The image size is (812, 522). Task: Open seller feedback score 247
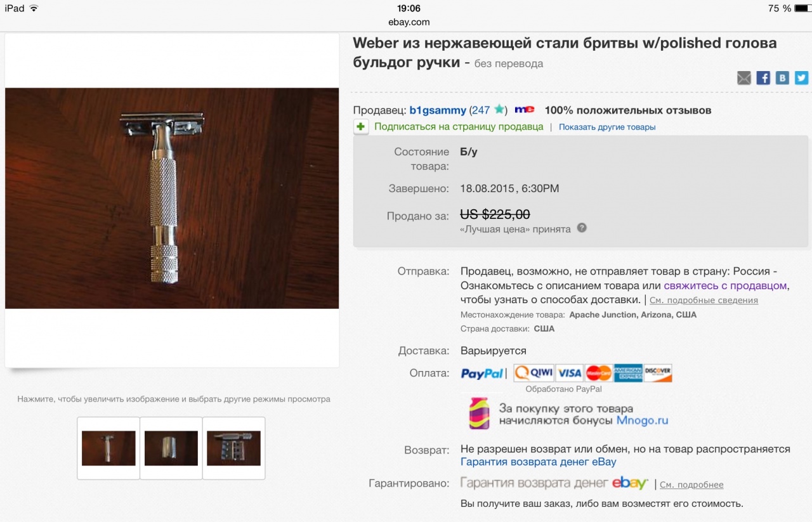click(x=480, y=110)
